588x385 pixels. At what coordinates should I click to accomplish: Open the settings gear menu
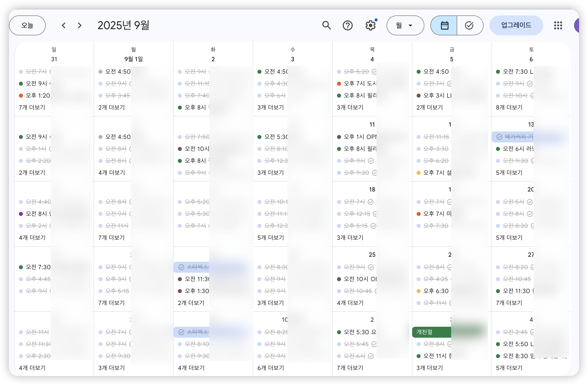[x=370, y=25]
